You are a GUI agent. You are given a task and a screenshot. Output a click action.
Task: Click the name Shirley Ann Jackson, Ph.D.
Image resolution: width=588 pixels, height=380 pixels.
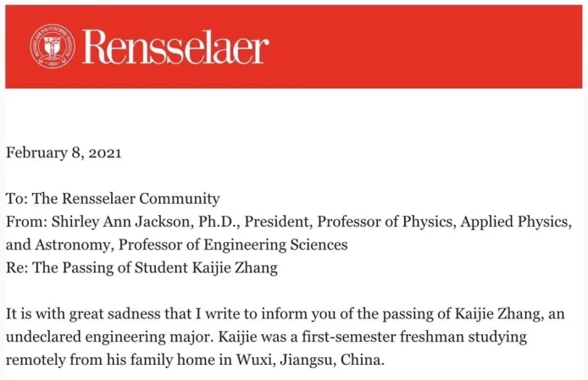point(146,222)
